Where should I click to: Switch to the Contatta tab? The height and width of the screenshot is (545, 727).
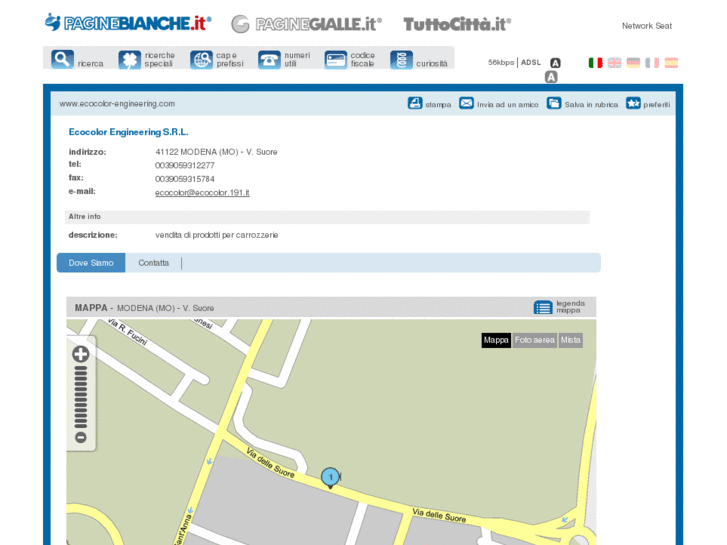pyautogui.click(x=153, y=263)
